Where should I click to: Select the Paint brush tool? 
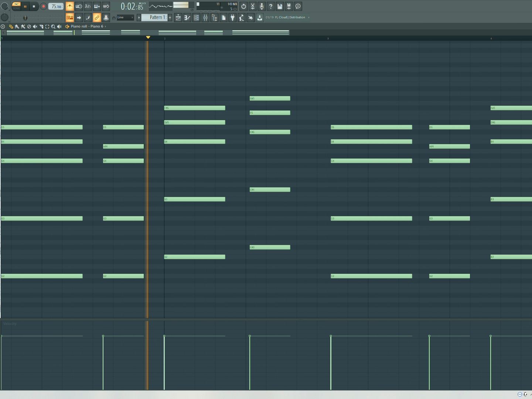[x=17, y=27]
